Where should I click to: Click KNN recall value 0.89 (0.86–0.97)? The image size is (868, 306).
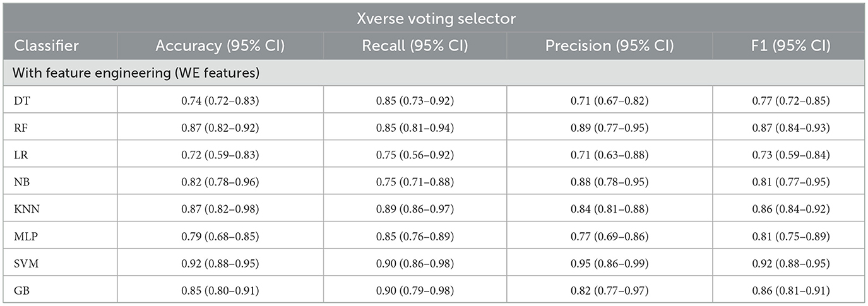tap(415, 208)
